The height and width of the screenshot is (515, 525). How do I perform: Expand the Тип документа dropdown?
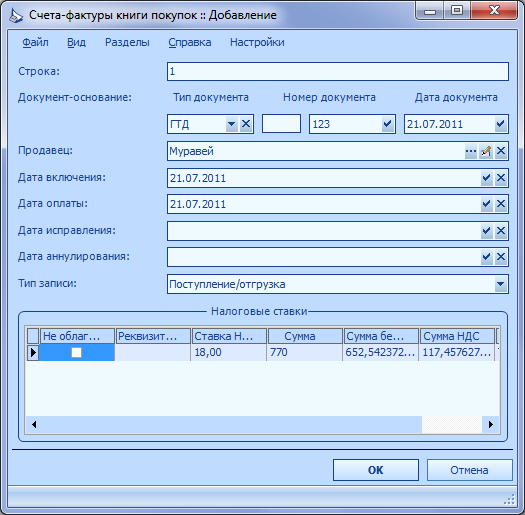pyautogui.click(x=231, y=124)
